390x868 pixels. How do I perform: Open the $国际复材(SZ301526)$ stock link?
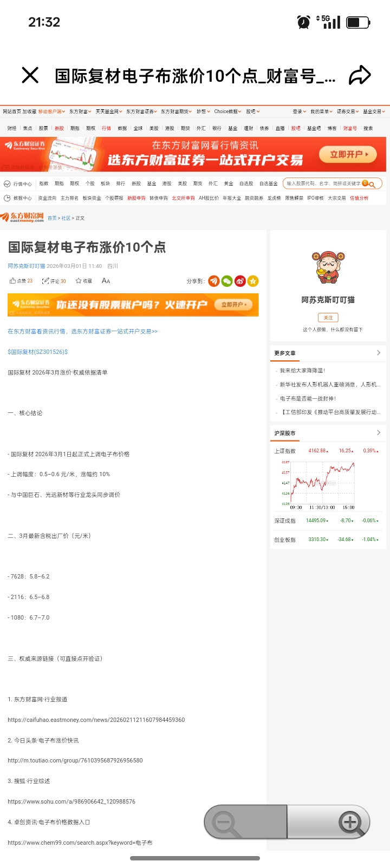point(38,352)
